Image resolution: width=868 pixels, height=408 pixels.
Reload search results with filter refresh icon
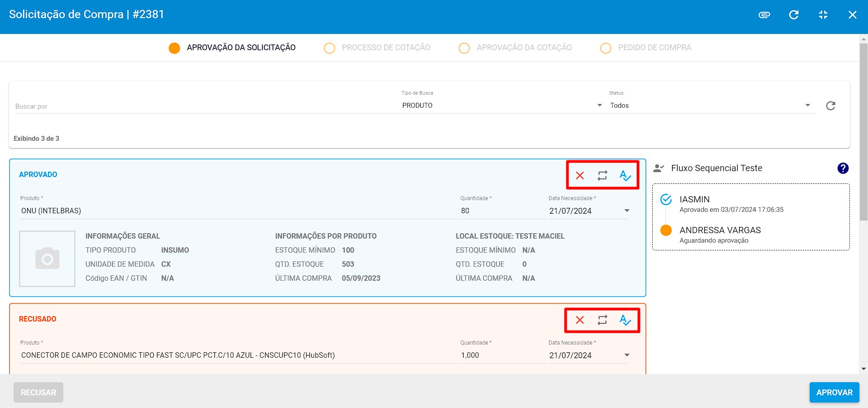[830, 106]
